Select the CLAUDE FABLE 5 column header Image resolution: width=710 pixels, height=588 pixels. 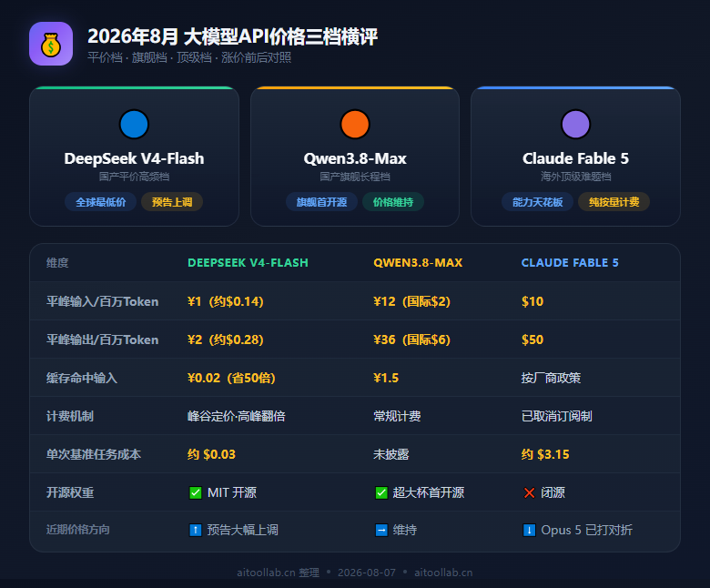click(x=570, y=262)
